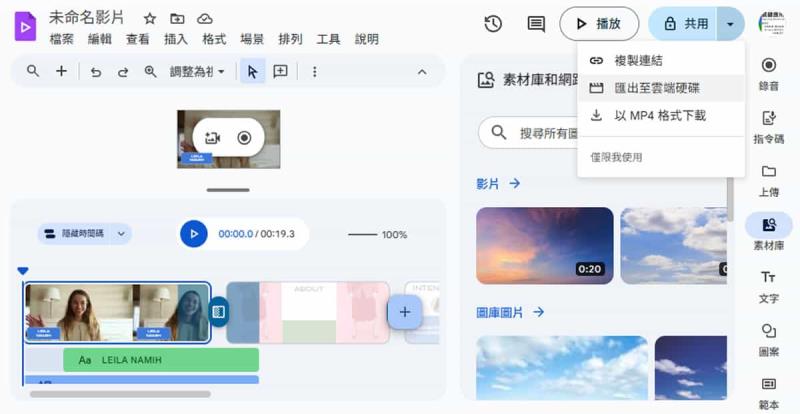800x414 pixels.
Task: Open the toolbar more options icon
Action: click(314, 72)
